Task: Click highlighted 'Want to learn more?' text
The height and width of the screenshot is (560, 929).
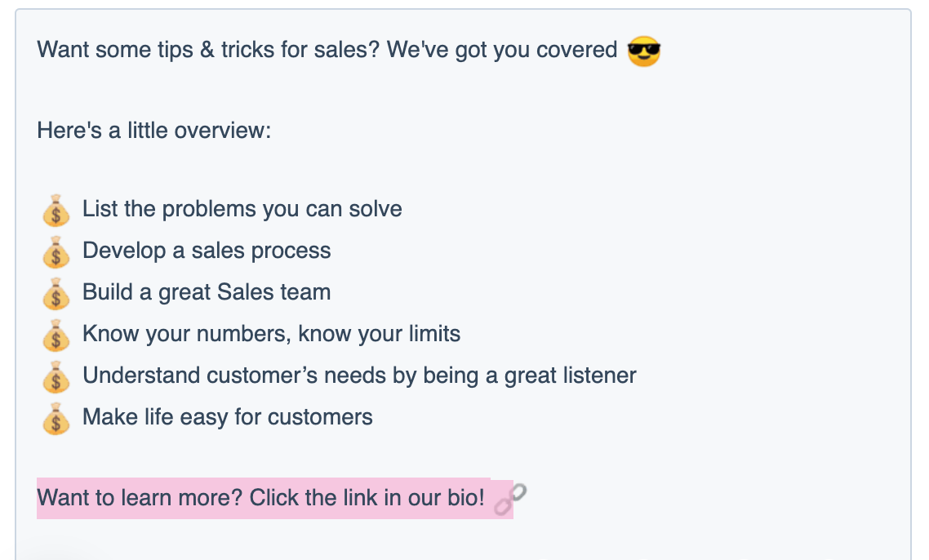Action: [140, 498]
